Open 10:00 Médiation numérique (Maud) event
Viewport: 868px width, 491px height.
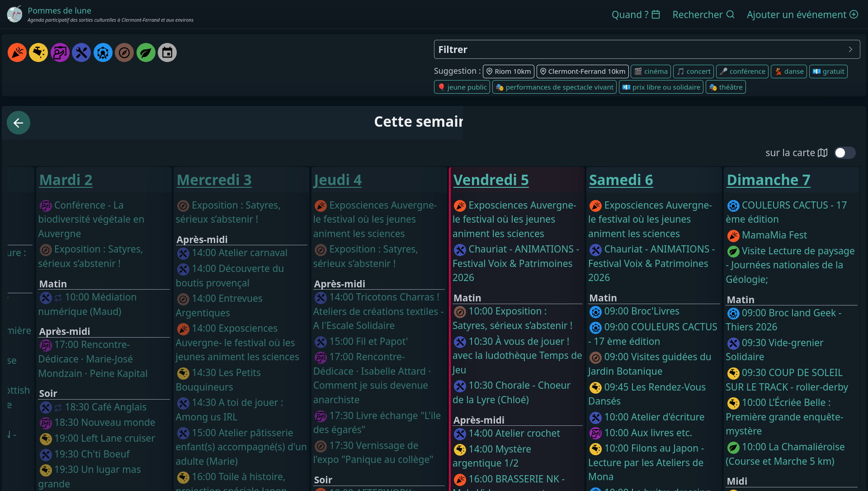88,305
